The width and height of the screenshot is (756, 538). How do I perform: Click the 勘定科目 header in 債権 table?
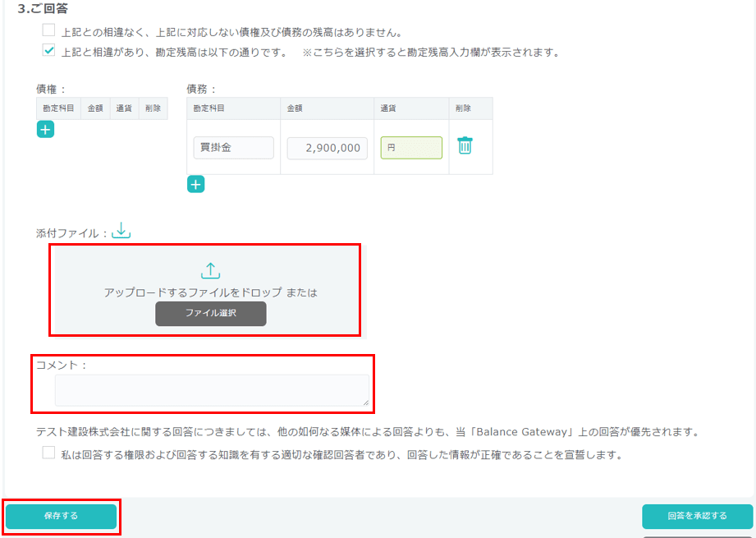pyautogui.click(x=59, y=108)
